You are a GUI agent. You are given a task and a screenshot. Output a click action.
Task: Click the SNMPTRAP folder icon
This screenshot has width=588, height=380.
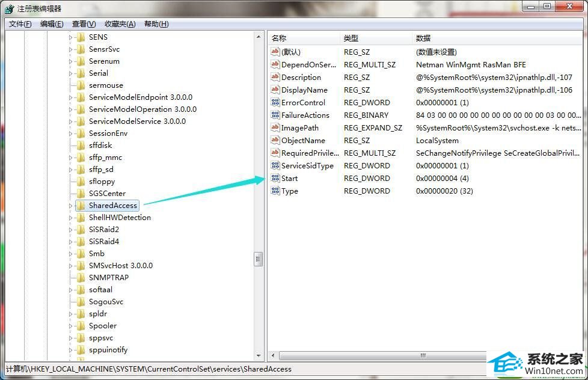81,278
